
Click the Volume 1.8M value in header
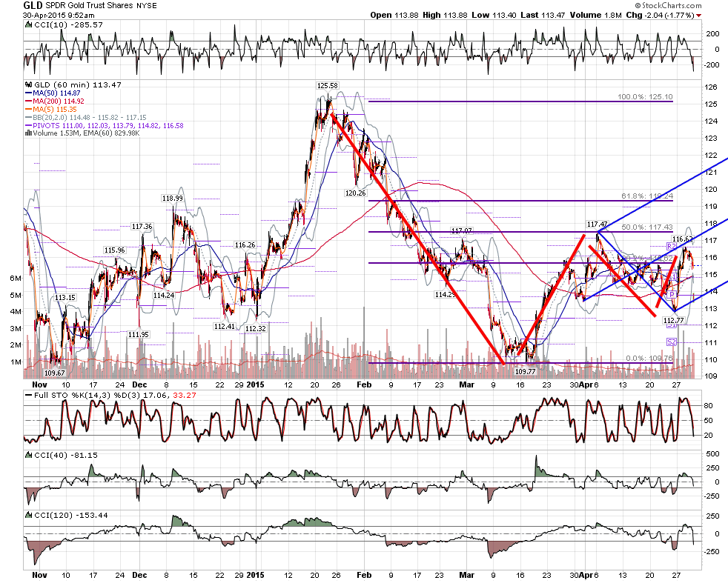pos(596,16)
